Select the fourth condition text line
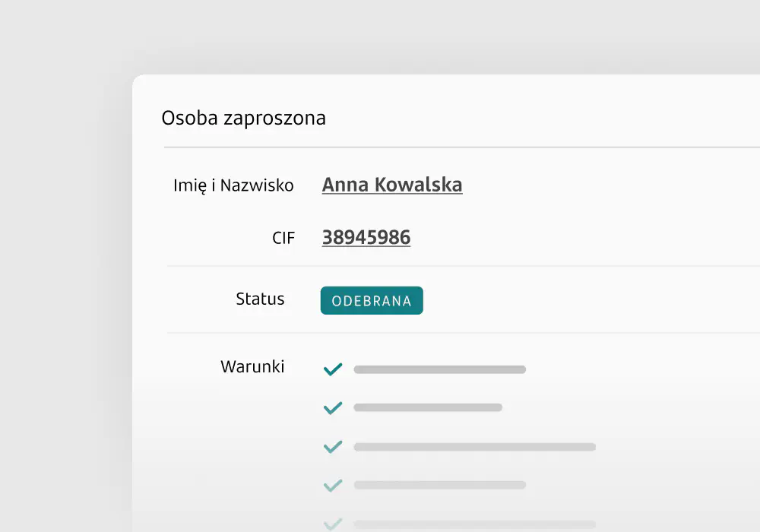 [x=439, y=485]
